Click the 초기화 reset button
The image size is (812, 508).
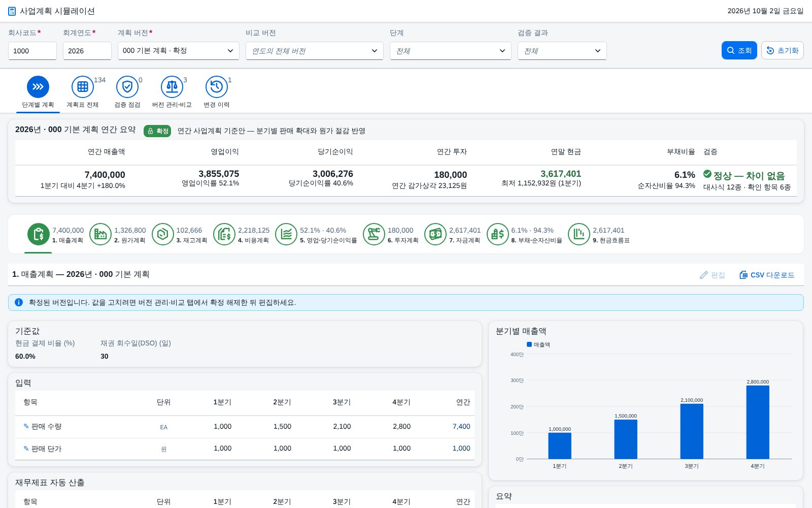click(x=783, y=50)
